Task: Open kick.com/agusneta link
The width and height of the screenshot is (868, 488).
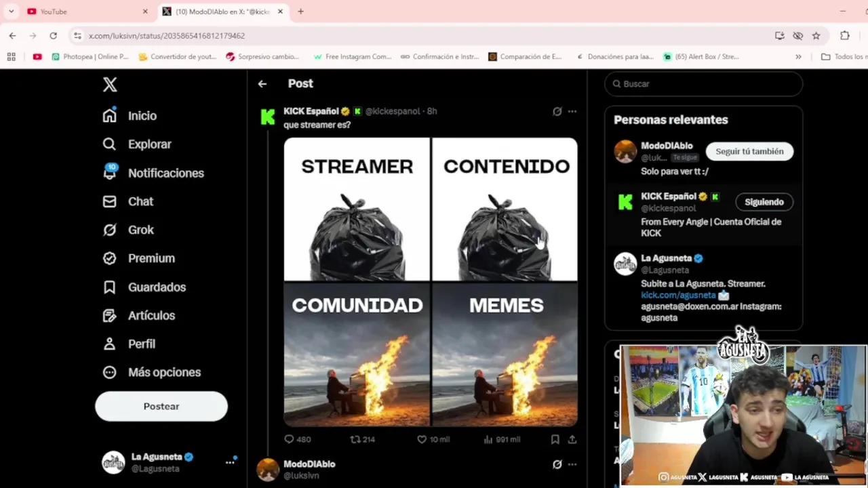Action: [x=678, y=296]
